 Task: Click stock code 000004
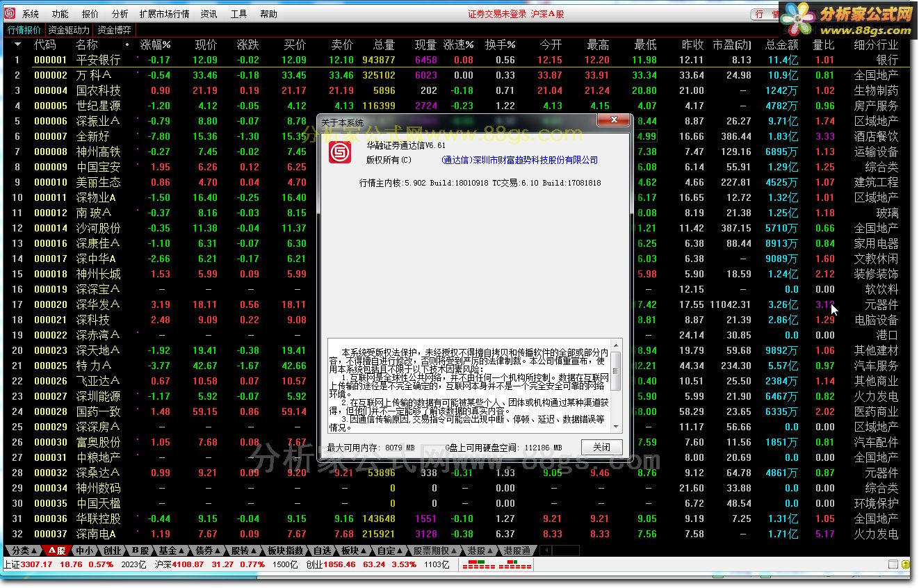(x=51, y=91)
